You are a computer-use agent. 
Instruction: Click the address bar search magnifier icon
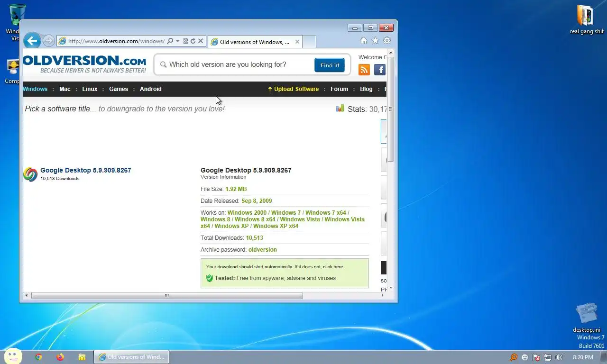170,41
